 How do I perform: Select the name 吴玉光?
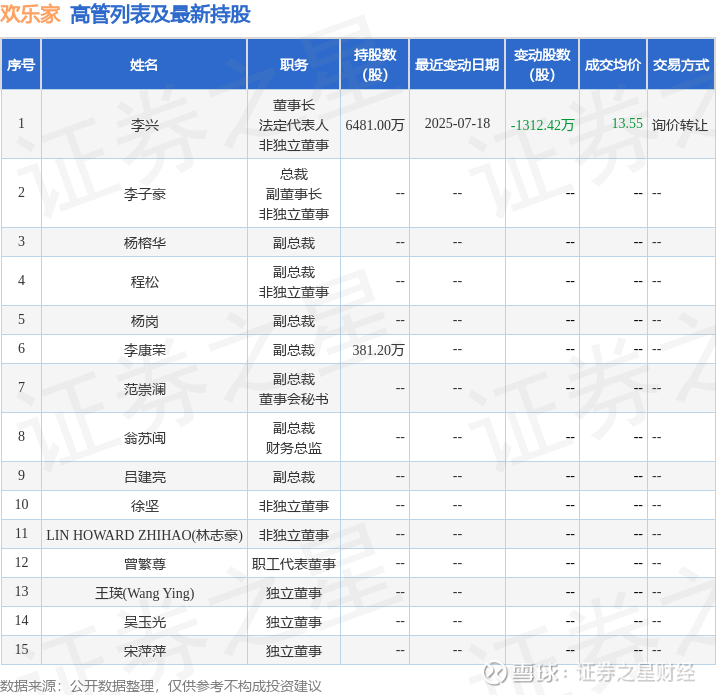pos(144,622)
